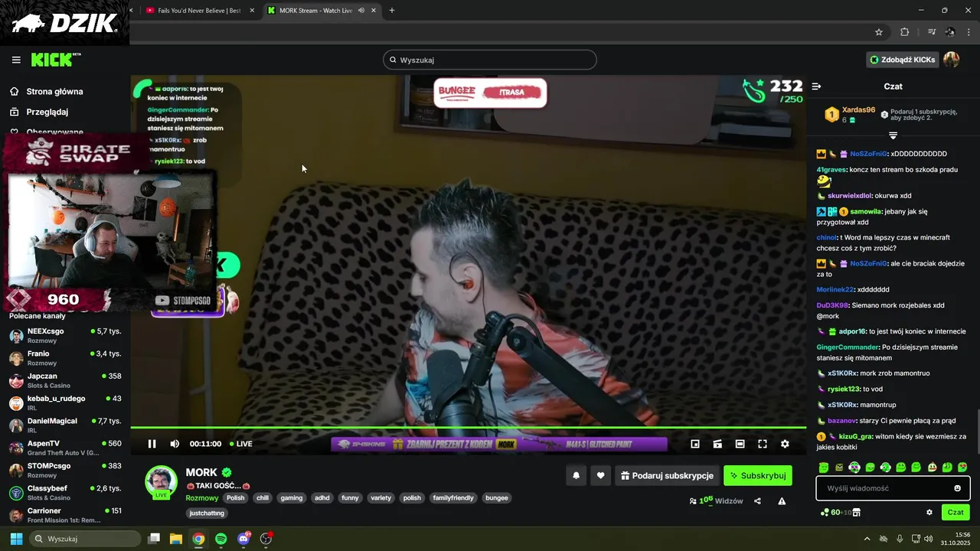Report the stream with warning triangle icon
The image size is (980, 551).
(782, 501)
